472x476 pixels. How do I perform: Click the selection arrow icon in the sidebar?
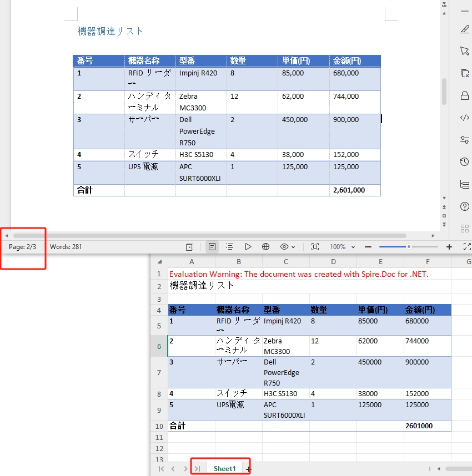pos(465,51)
